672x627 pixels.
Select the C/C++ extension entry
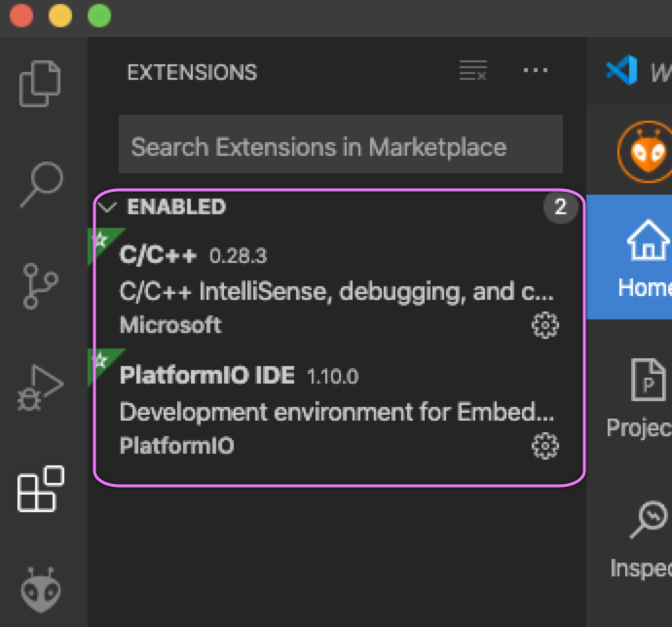(321, 290)
